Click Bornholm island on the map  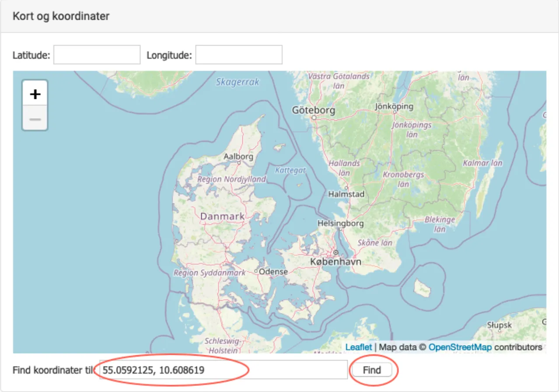click(421, 288)
